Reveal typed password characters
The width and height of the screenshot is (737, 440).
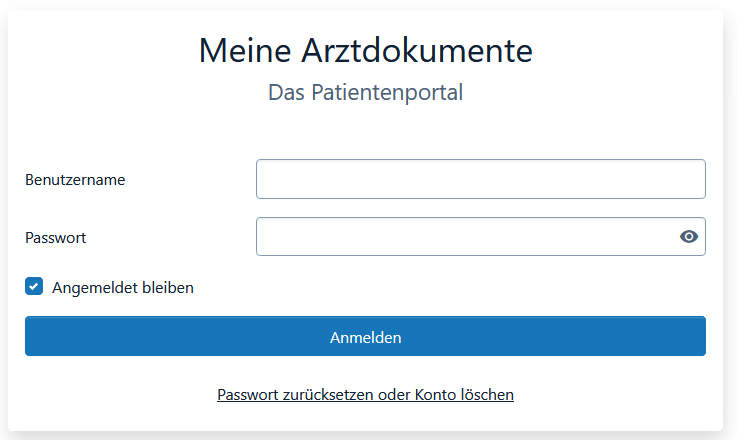pyautogui.click(x=688, y=237)
